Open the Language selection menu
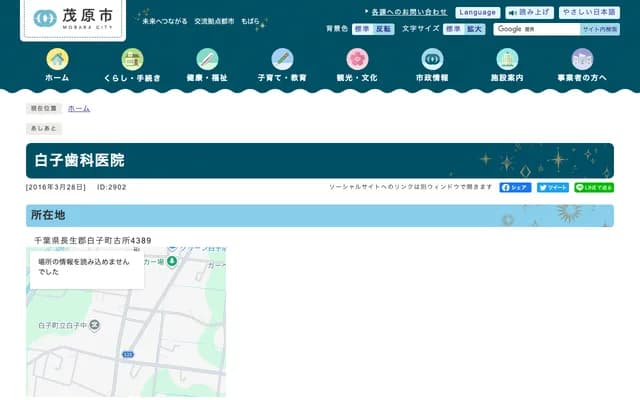Image resolution: width=640 pixels, height=400 pixels. point(477,12)
